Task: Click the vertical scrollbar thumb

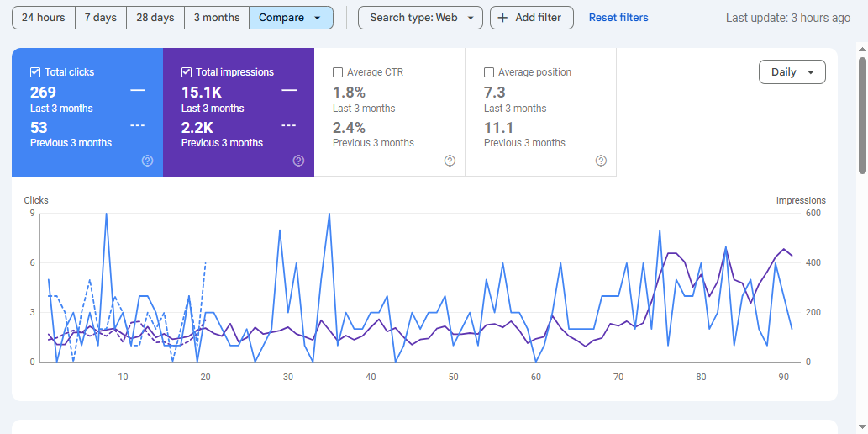Action: tap(862, 115)
